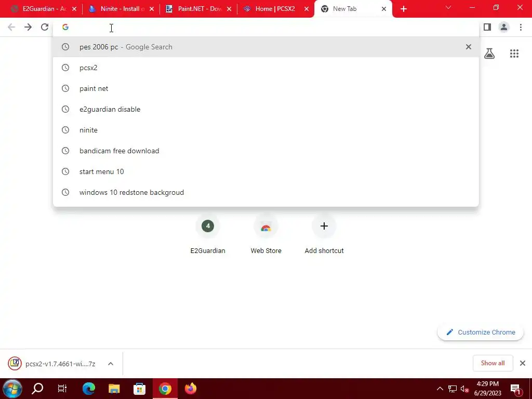Image resolution: width=532 pixels, height=399 pixels.
Task: Choose the bandicam free download suggestion
Action: [x=266, y=151]
